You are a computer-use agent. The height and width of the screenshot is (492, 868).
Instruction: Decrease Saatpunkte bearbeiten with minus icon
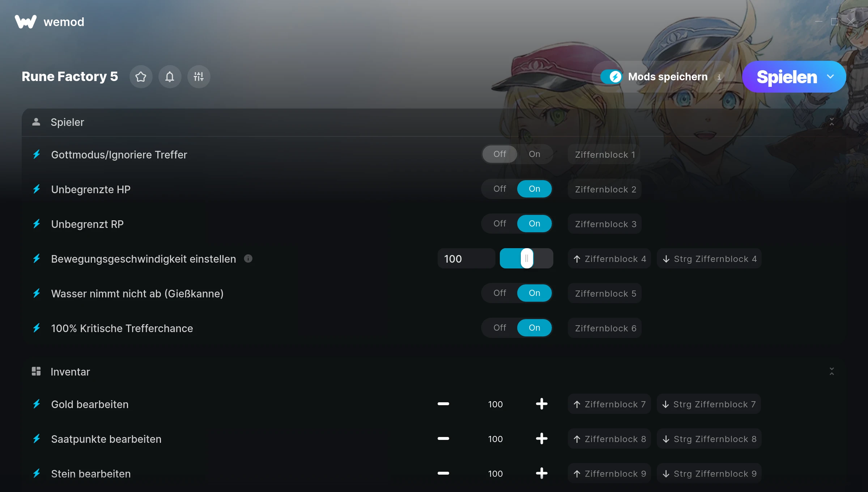click(x=443, y=438)
